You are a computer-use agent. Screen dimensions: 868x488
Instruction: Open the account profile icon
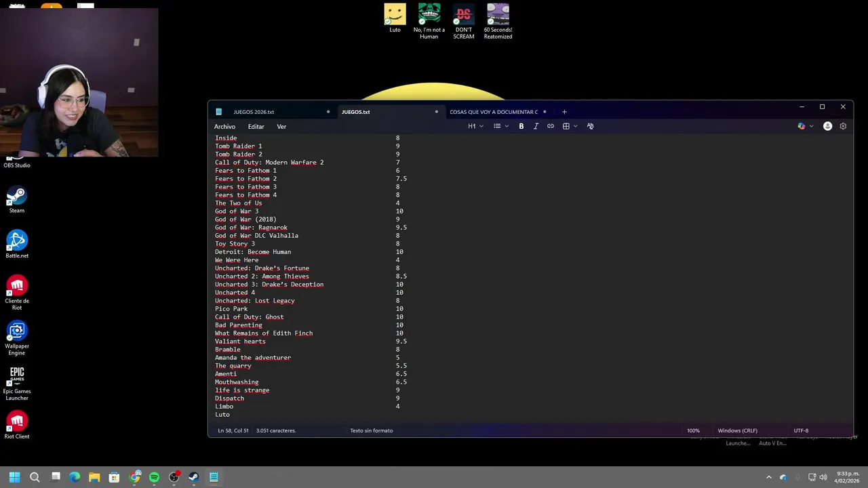tap(827, 126)
